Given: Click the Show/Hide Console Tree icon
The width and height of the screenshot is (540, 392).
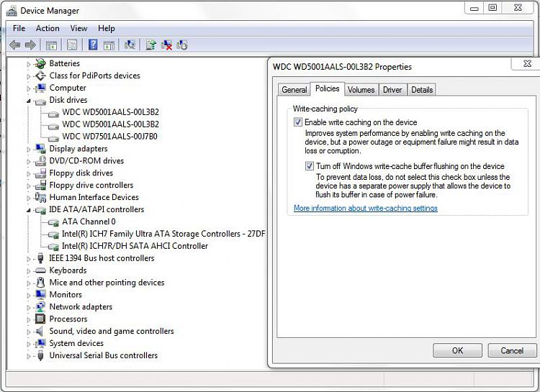Looking at the screenshot, I should tap(51, 45).
